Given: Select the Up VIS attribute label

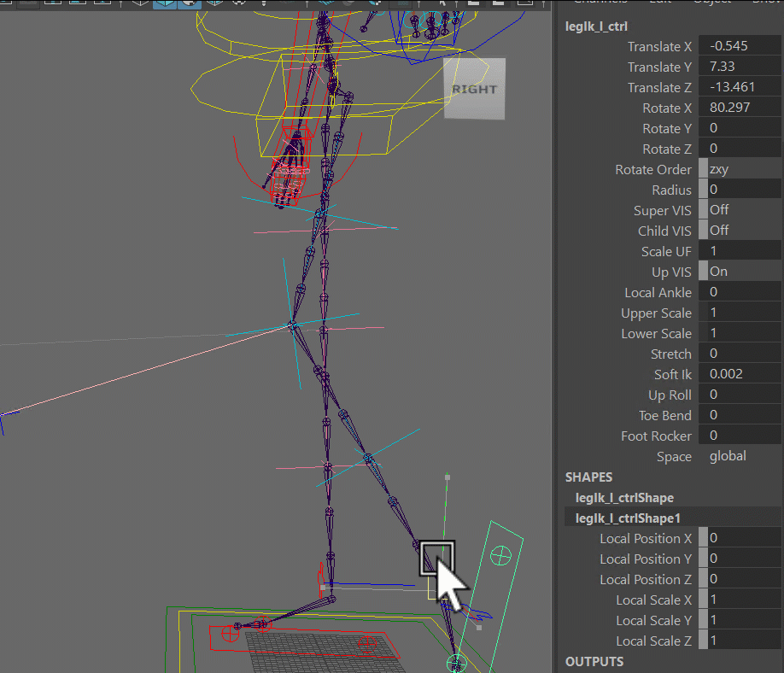Looking at the screenshot, I should click(671, 272).
